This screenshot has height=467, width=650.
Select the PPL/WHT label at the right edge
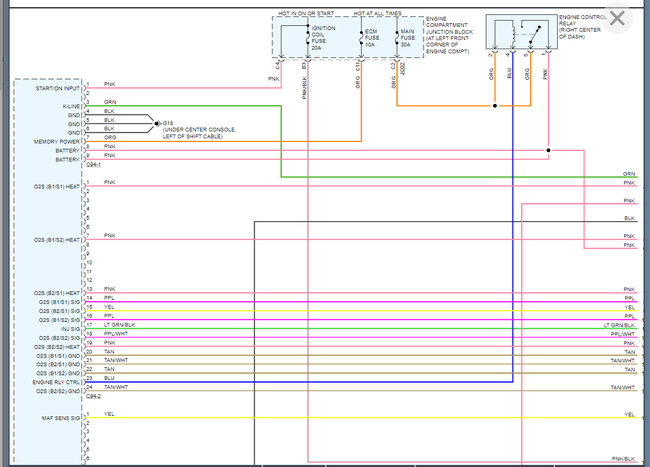click(x=623, y=334)
